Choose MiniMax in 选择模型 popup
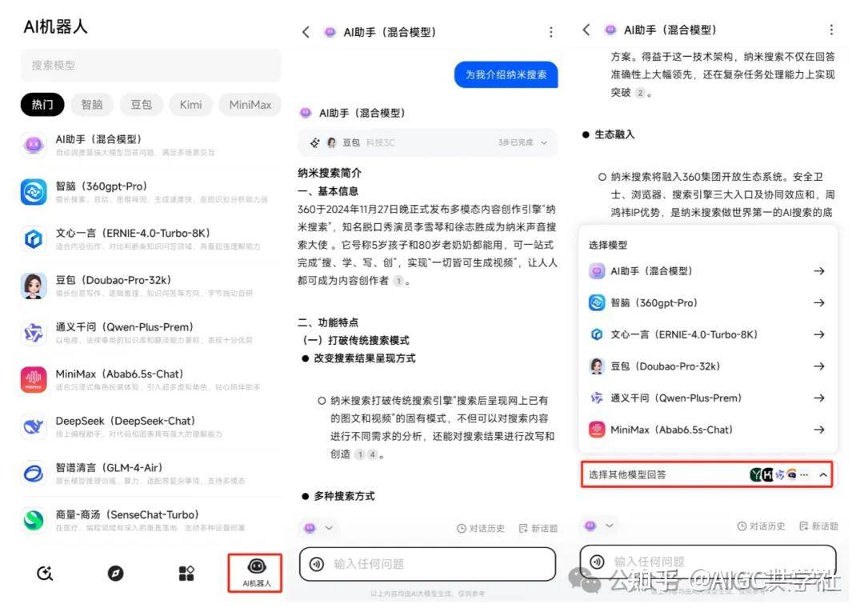 [707, 430]
